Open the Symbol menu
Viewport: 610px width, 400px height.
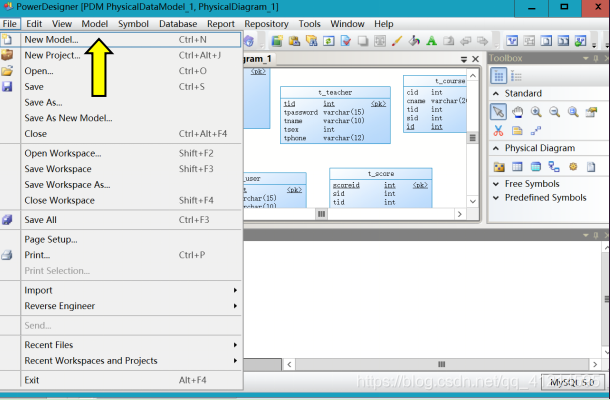(133, 24)
